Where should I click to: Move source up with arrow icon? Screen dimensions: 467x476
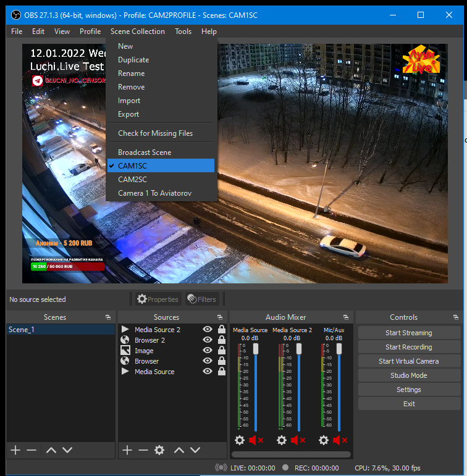click(x=179, y=450)
